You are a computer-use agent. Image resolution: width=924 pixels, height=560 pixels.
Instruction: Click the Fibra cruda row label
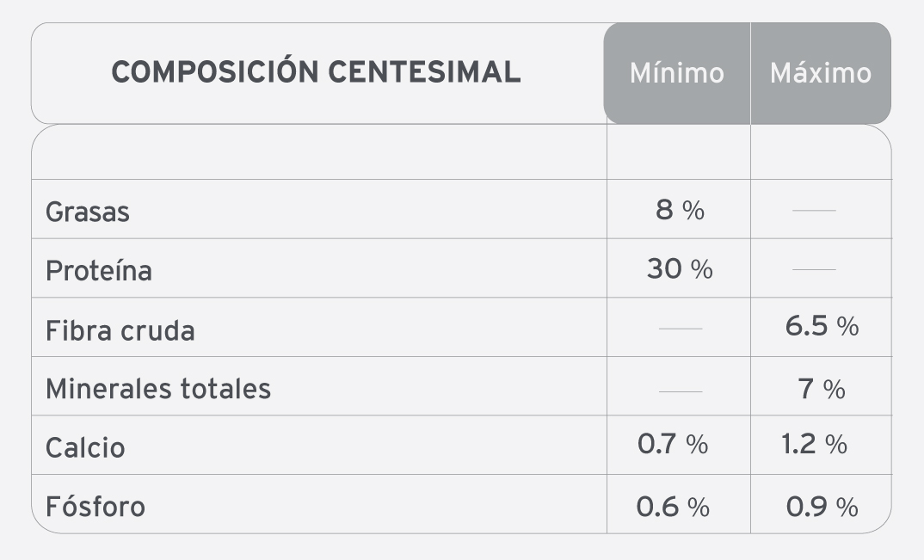pos(120,330)
